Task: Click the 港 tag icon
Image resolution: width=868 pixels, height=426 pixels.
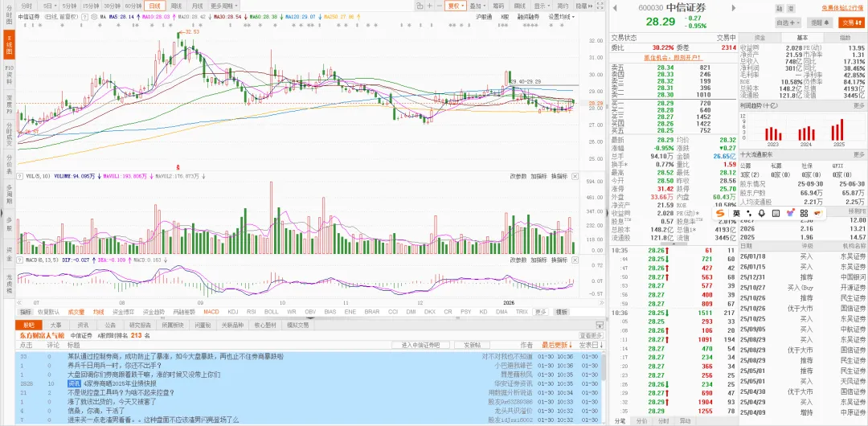Action: pyautogui.click(x=791, y=8)
